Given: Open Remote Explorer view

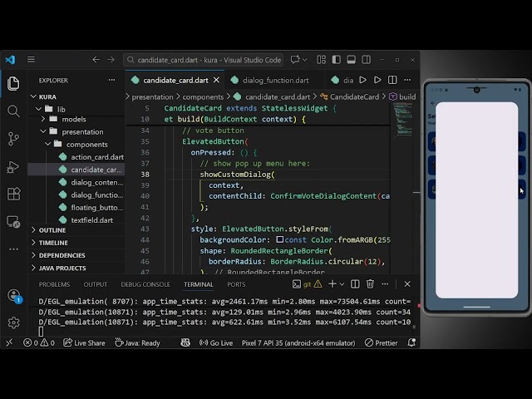Looking at the screenshot, I should (13, 222).
